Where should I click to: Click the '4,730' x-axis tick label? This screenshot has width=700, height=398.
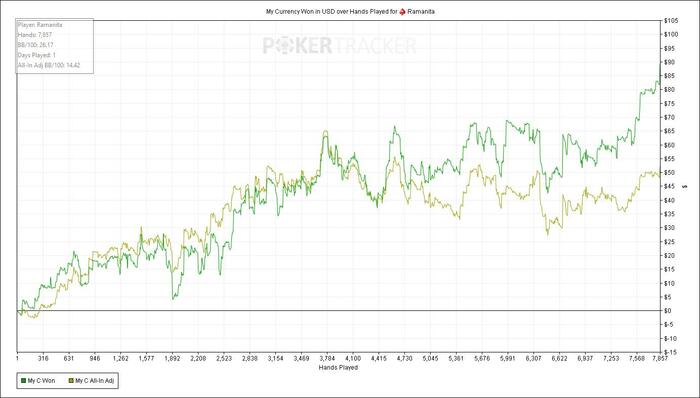point(404,358)
